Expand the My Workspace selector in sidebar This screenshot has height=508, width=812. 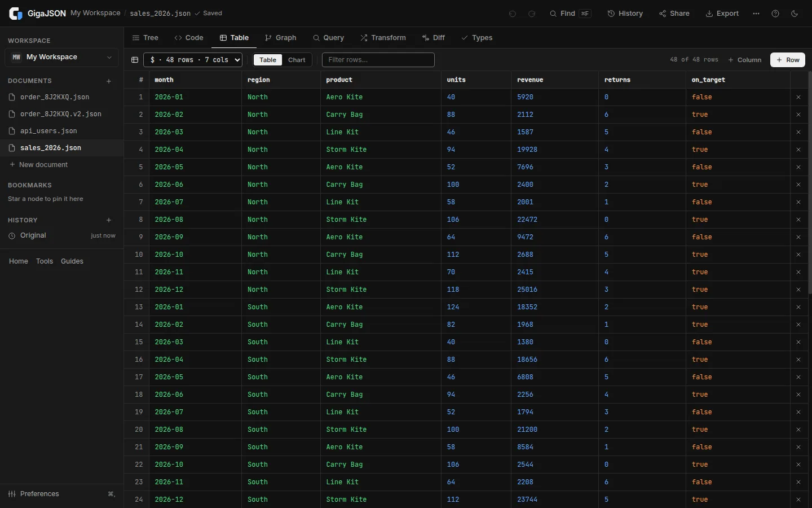pos(62,57)
